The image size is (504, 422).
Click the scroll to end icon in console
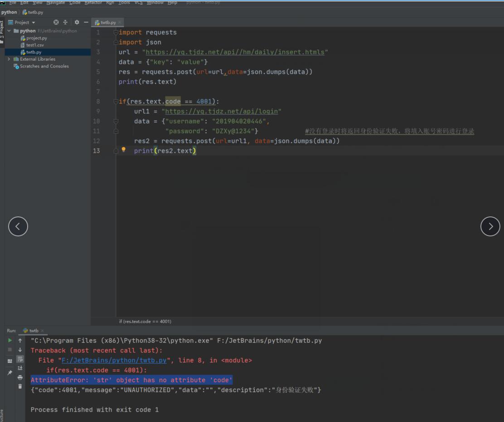pos(20,368)
